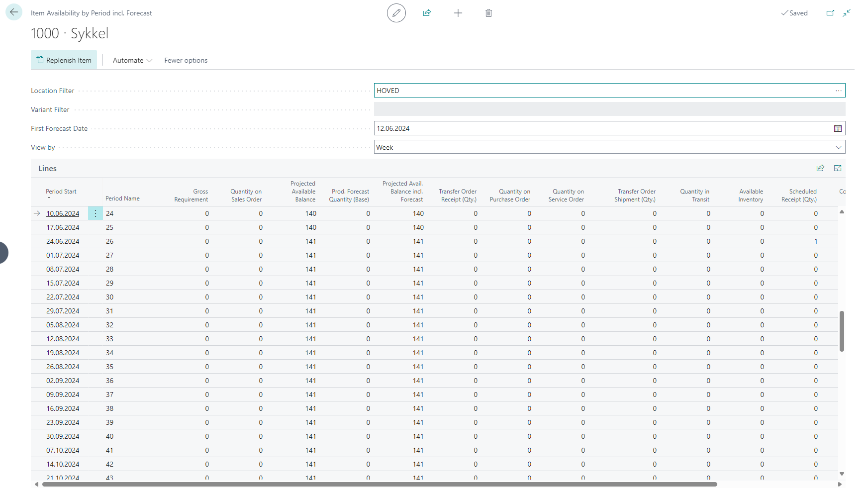Open the First Forecast Date calendar picker
868x492 pixels.
point(838,128)
